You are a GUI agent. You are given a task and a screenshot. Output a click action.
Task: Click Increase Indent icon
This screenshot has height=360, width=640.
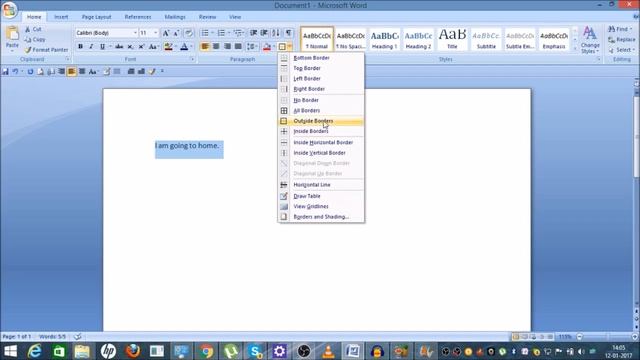point(264,33)
